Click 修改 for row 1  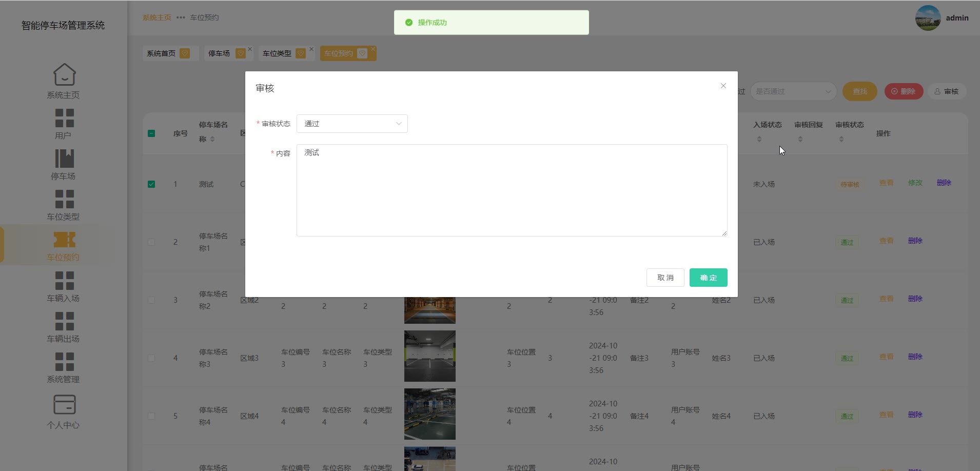[x=915, y=183]
